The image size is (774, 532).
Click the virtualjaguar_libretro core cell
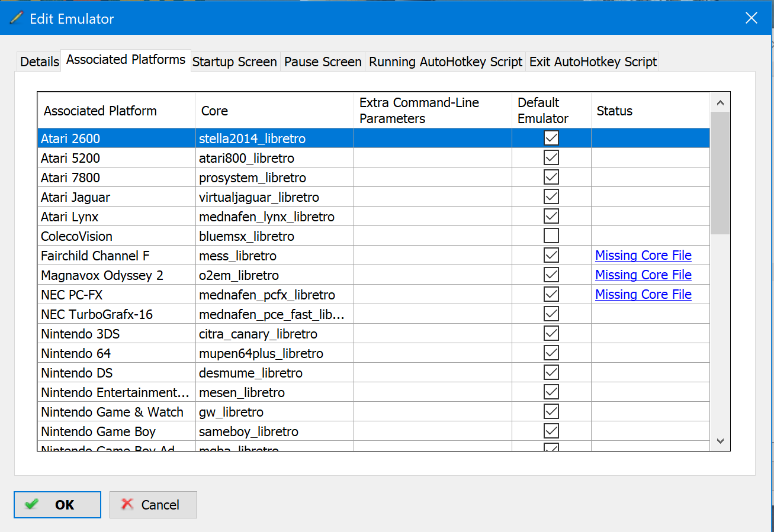pyautogui.click(x=275, y=197)
